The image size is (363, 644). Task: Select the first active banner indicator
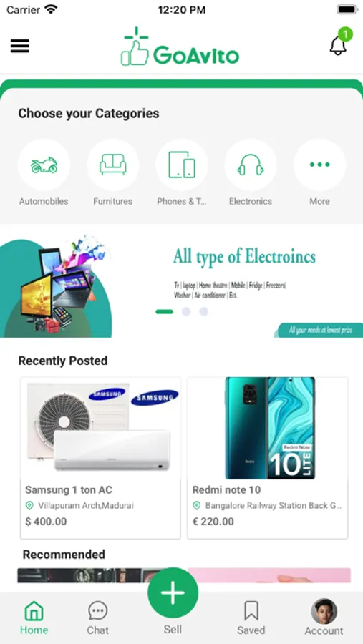pyautogui.click(x=164, y=312)
